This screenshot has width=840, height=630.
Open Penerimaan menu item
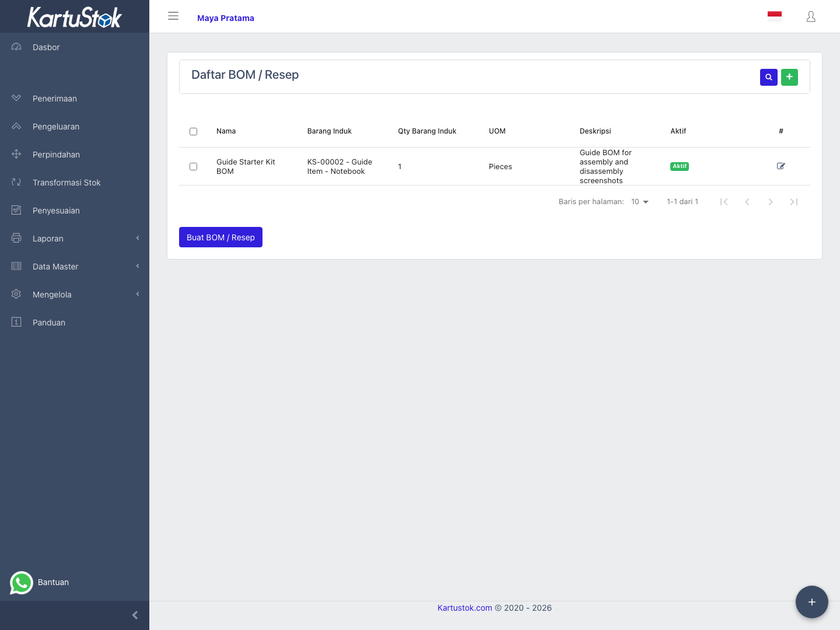(75, 99)
